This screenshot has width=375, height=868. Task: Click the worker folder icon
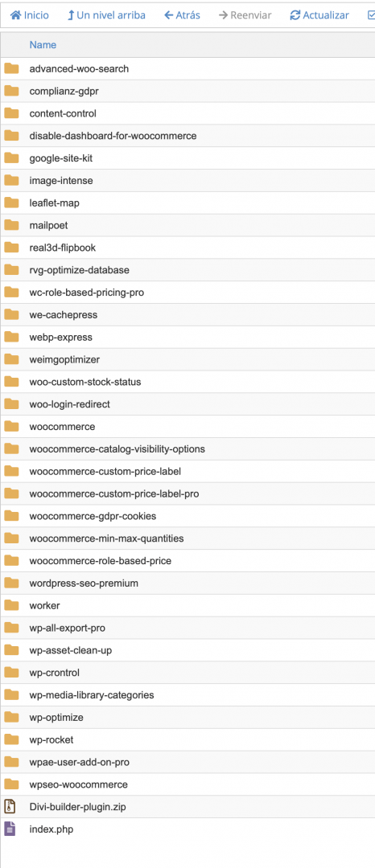pyautogui.click(x=11, y=605)
